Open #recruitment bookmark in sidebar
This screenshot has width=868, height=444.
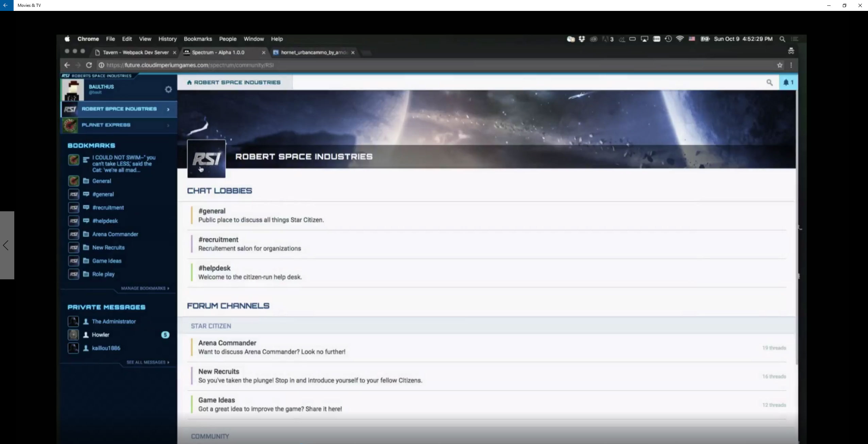click(108, 208)
